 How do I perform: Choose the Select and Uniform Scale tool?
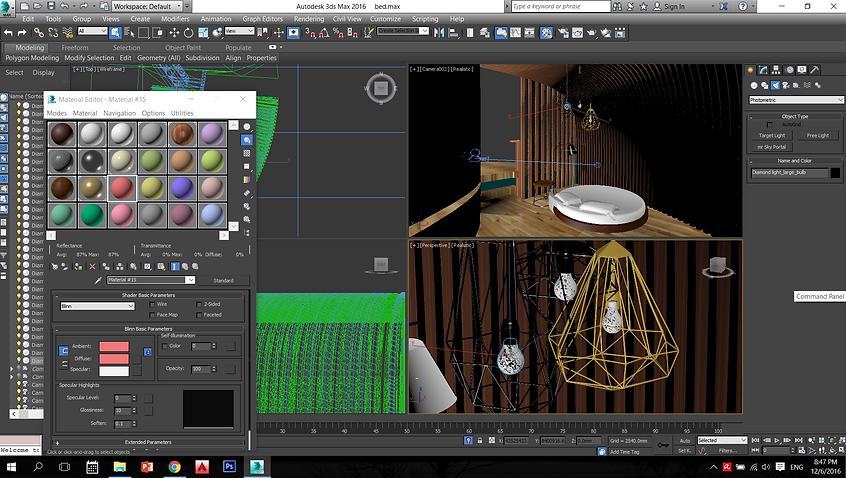coord(203,33)
